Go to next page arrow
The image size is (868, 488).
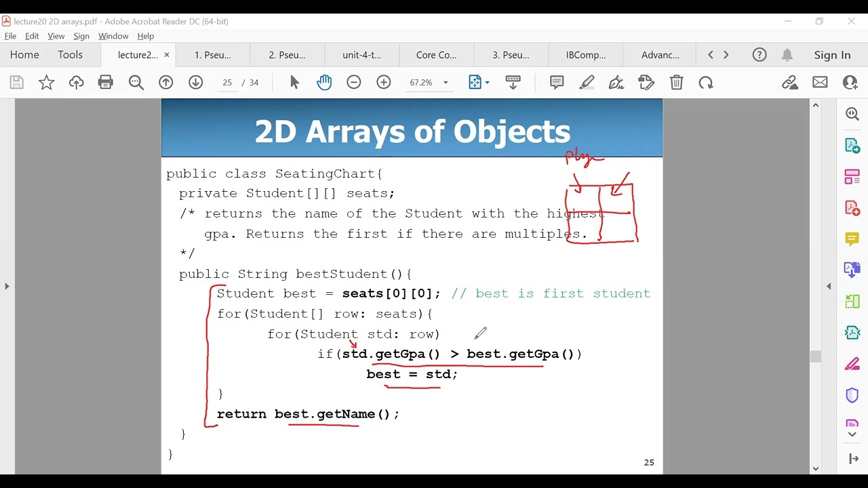point(196,83)
